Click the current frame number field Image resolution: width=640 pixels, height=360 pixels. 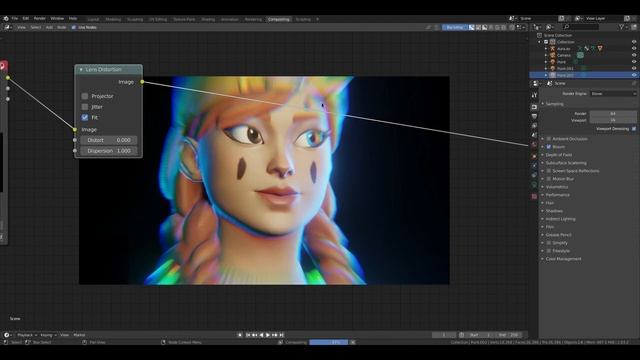coord(444,335)
